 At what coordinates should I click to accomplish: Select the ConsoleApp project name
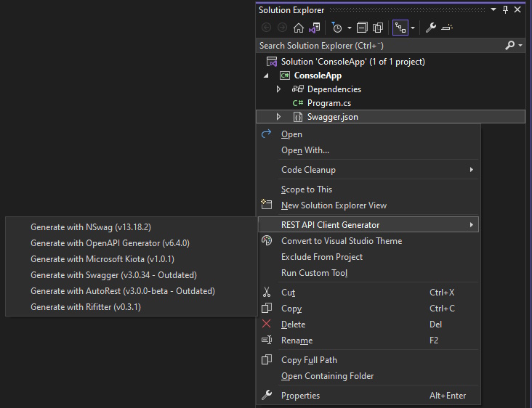(x=318, y=76)
